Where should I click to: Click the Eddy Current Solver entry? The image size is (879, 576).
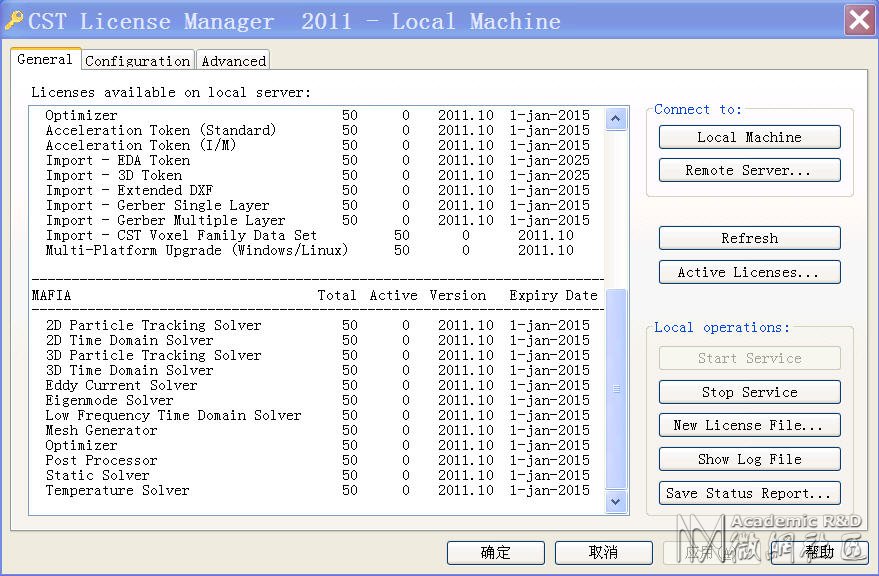coord(317,386)
